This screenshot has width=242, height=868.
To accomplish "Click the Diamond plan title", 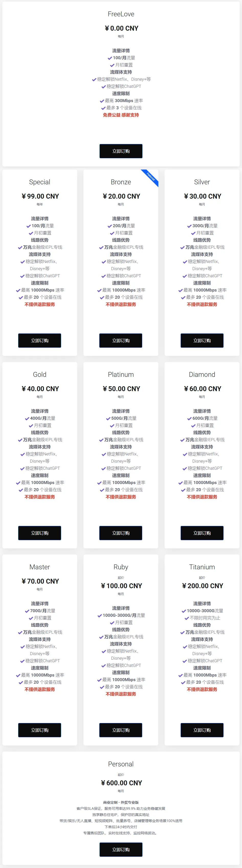I will point(202,374).
